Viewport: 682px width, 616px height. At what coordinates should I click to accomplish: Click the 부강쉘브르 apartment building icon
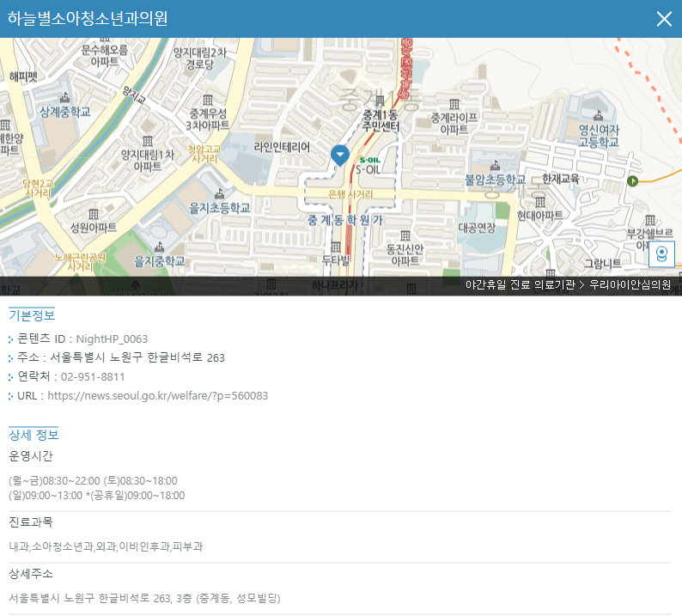click(650, 220)
